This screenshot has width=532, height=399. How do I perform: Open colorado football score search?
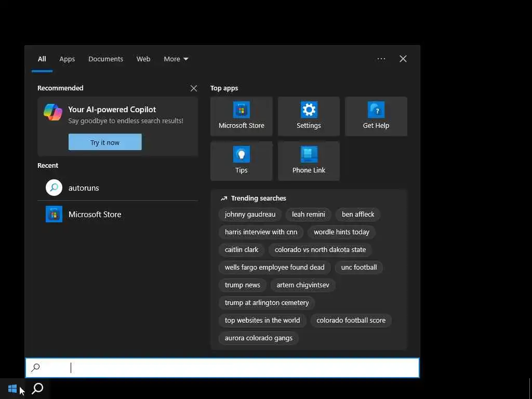[351, 320]
